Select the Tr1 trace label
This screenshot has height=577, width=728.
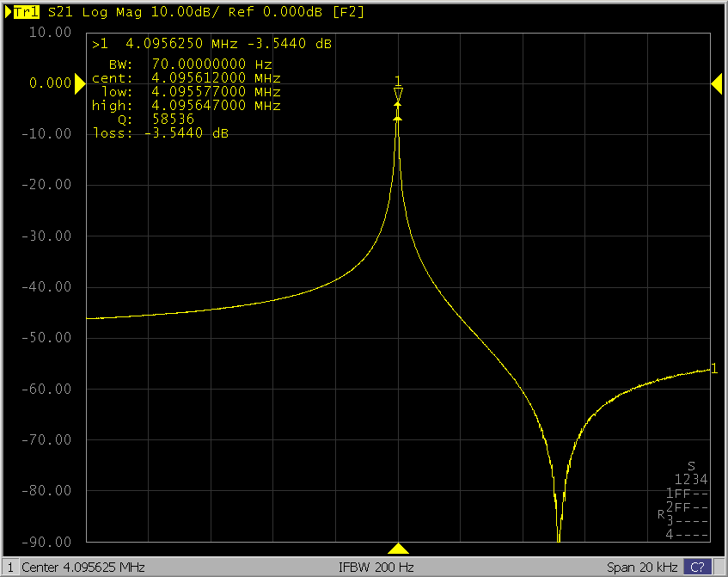(x=26, y=13)
